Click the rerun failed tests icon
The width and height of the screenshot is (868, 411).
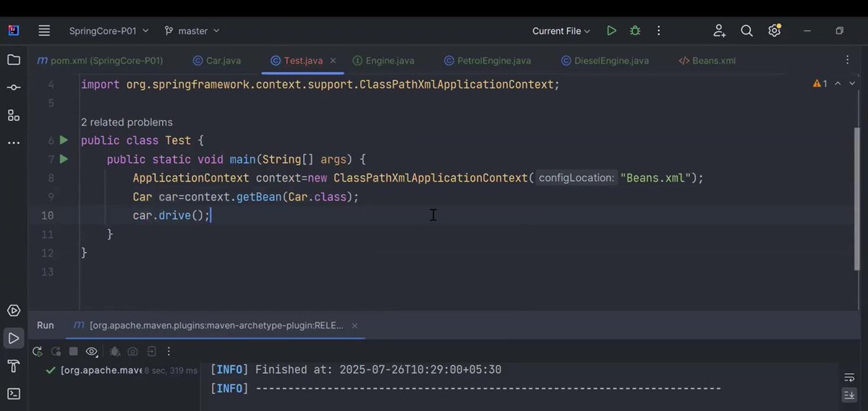coord(56,352)
